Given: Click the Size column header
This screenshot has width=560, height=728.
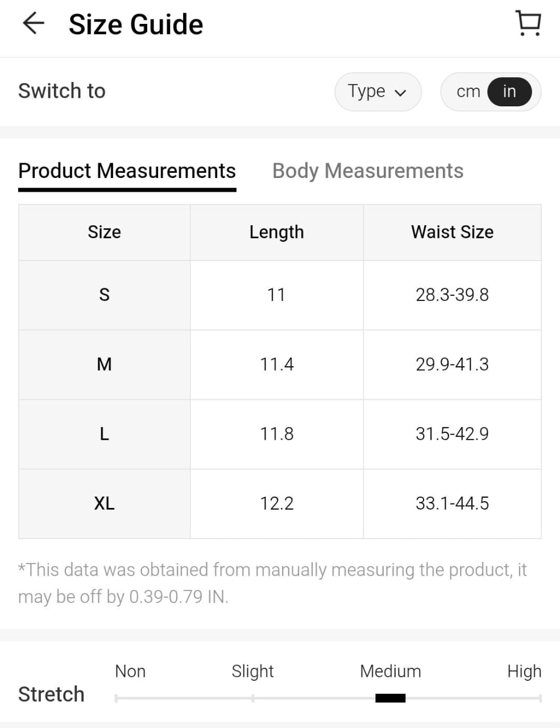Looking at the screenshot, I should point(104,232).
